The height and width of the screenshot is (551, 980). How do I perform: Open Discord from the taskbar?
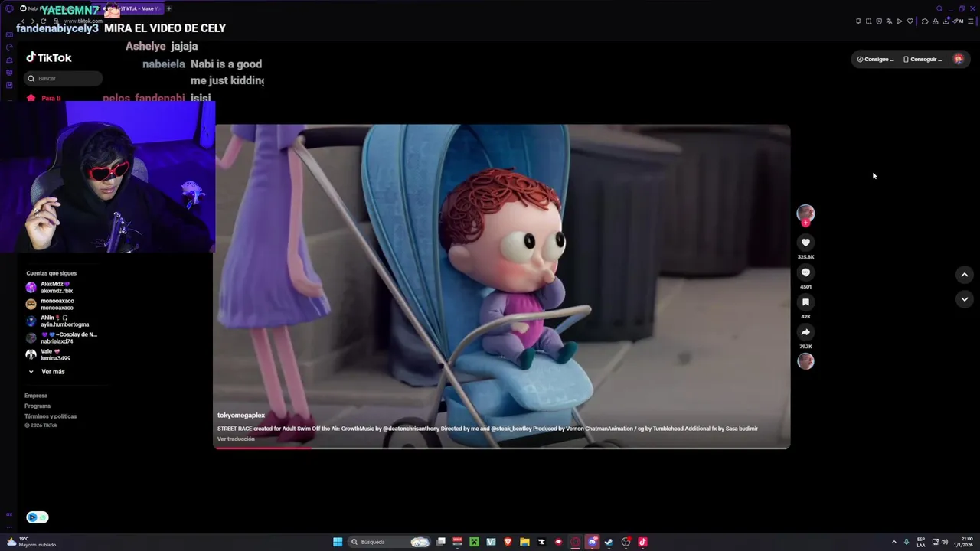click(592, 542)
